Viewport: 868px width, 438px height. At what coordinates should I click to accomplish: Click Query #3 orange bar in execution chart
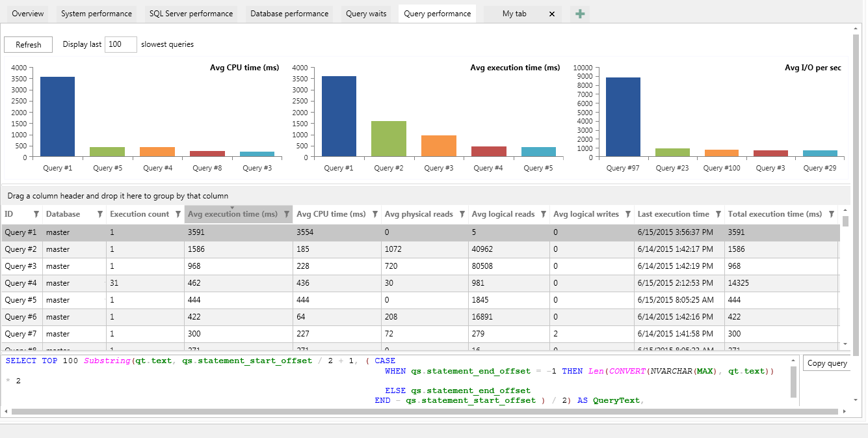(439, 146)
